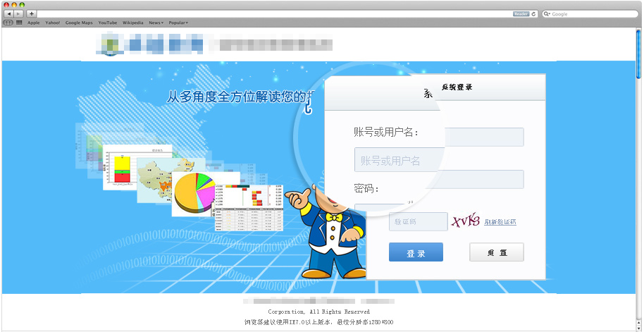Viewport: 644px width, 332px height.
Task: Add a bookmark with the plus button
Action: point(32,14)
